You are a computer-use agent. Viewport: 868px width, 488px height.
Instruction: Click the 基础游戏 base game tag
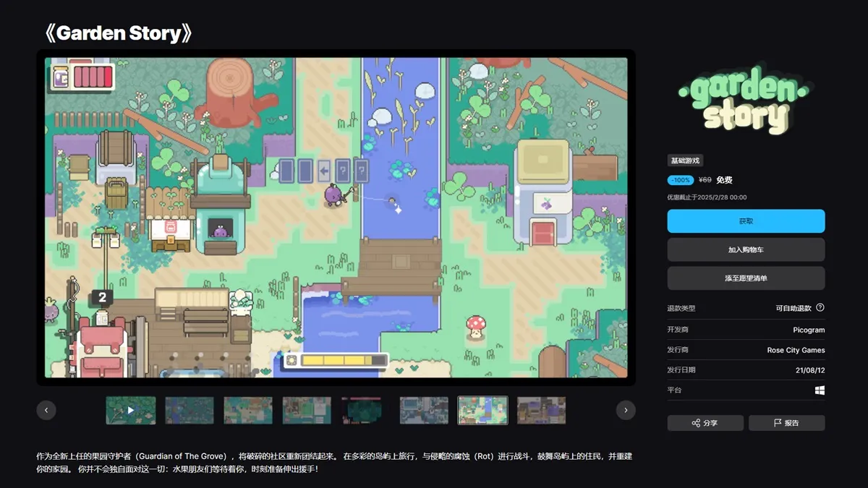pyautogui.click(x=685, y=160)
